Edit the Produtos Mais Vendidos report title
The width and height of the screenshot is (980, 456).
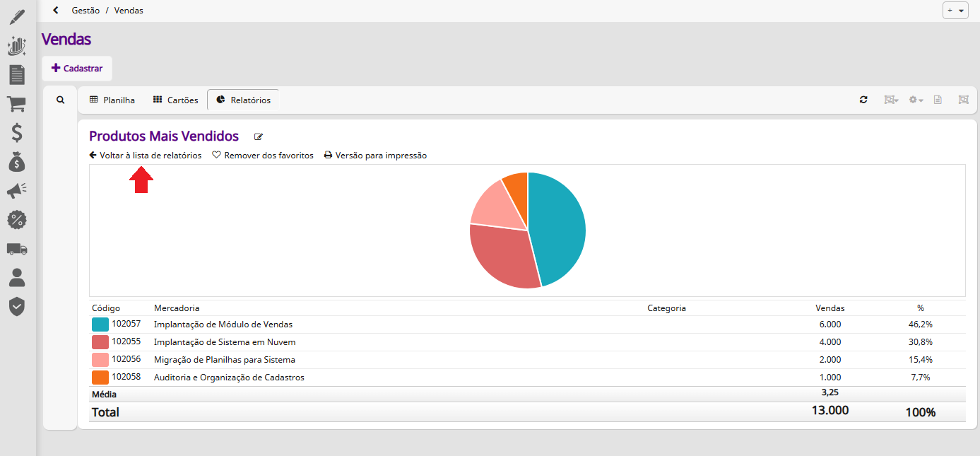pyautogui.click(x=259, y=137)
